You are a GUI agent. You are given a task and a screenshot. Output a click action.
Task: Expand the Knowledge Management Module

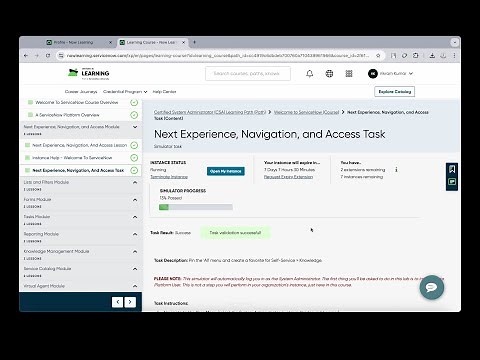[x=135, y=252]
